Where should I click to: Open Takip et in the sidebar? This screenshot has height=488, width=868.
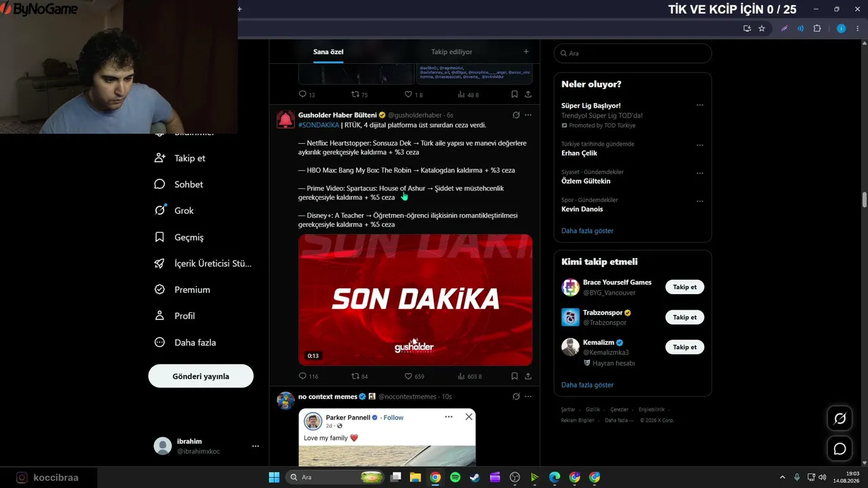click(180, 158)
